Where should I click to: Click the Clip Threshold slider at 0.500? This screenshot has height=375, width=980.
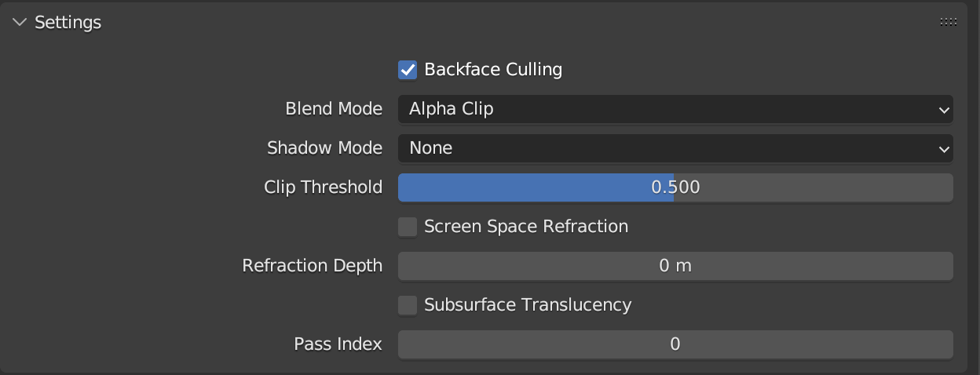tap(675, 187)
